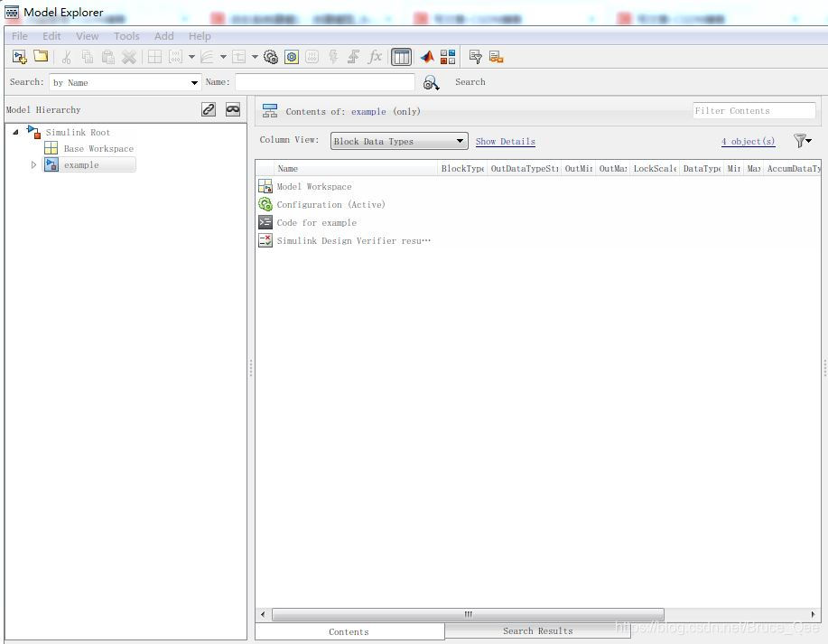828x644 pixels.
Task: Open the Search by Name dropdown
Action: [126, 83]
